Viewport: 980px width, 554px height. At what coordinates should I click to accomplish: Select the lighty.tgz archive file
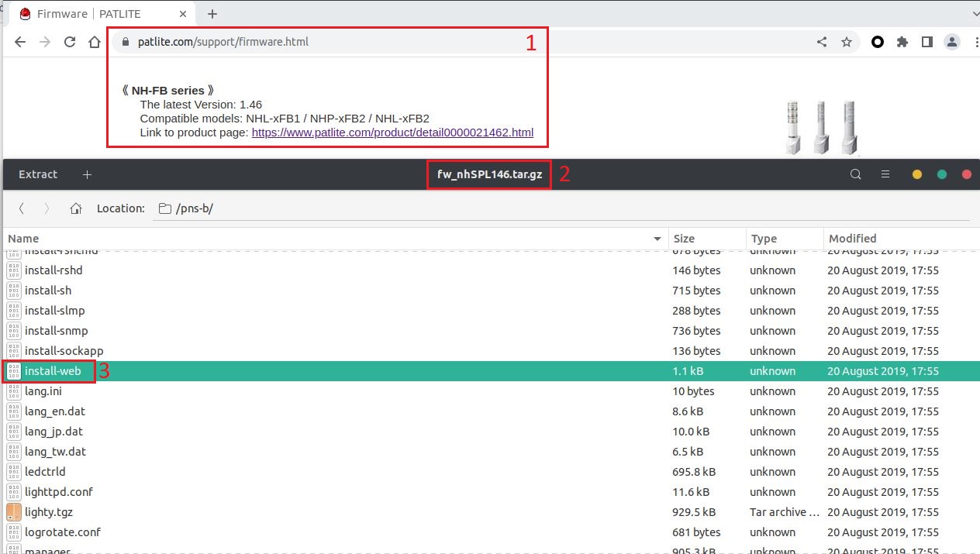coord(49,512)
